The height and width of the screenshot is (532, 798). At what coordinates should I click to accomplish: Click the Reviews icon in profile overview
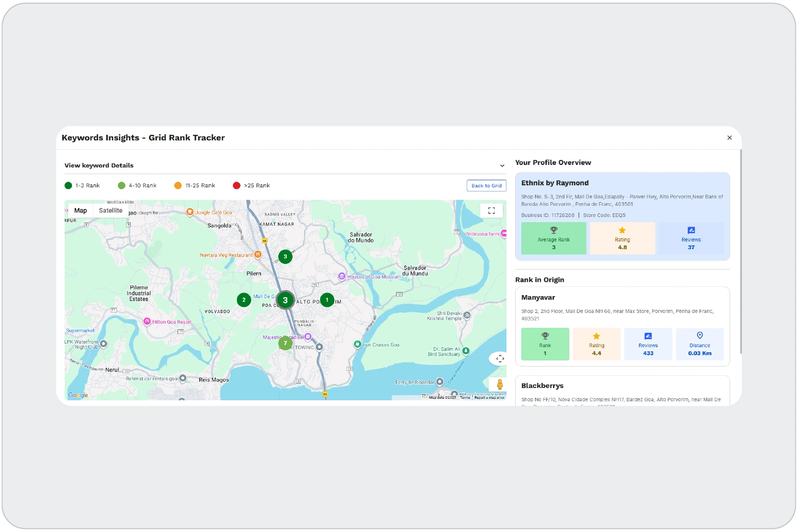(x=691, y=230)
